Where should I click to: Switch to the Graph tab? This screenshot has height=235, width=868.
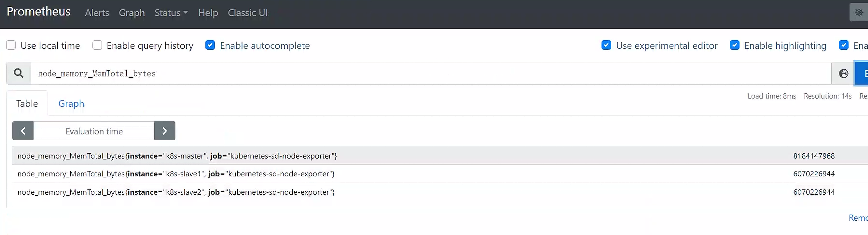tap(71, 104)
